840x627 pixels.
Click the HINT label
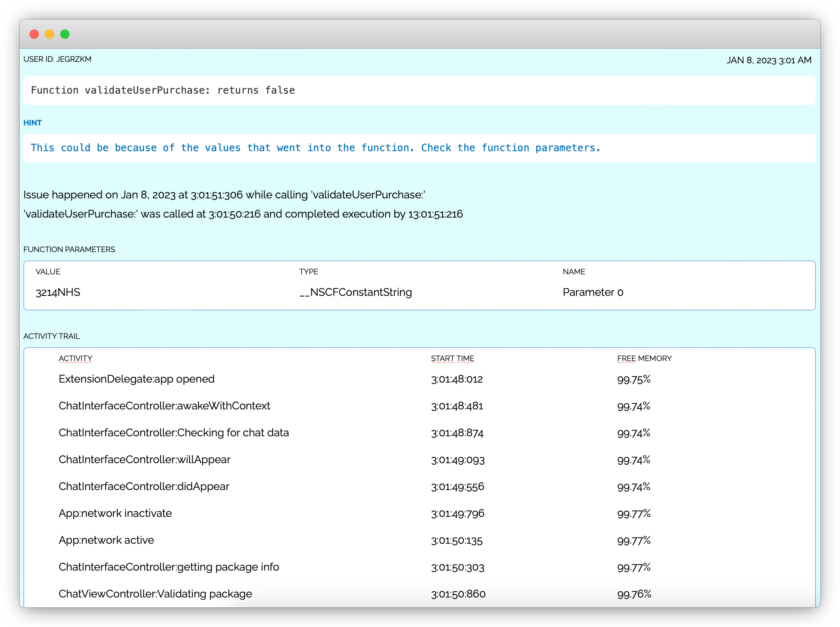click(x=33, y=123)
